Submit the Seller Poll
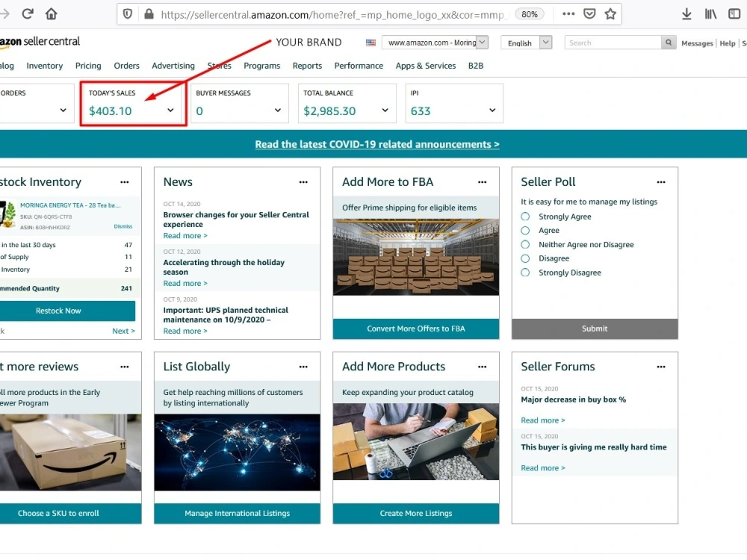This screenshot has height=560, width=747. (595, 329)
